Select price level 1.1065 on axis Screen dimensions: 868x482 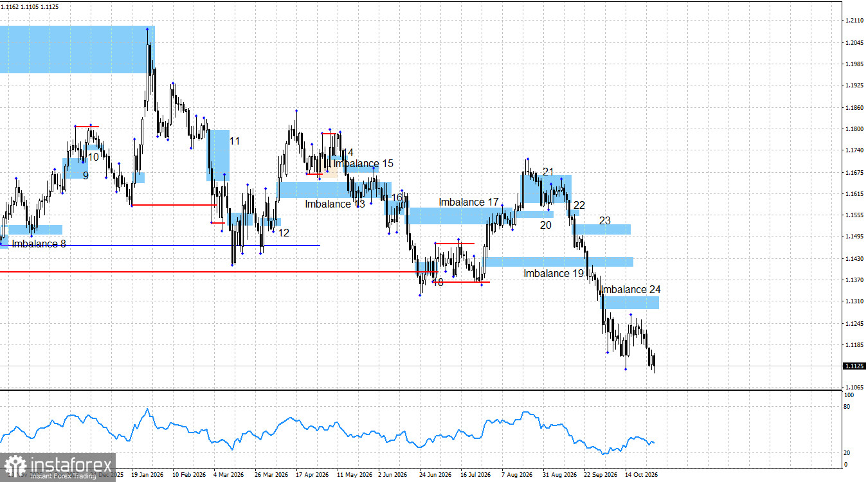[x=854, y=388]
